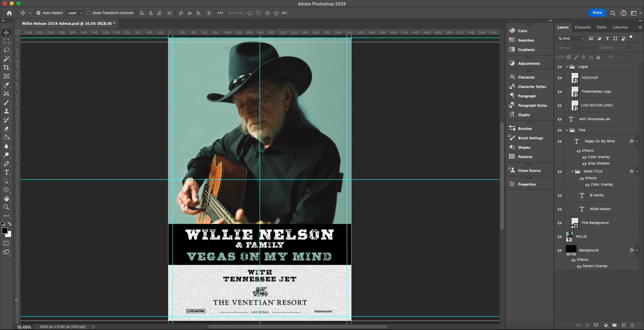Switch to the Libraries tab
Viewport: 644px width, 330px height.
coord(620,27)
